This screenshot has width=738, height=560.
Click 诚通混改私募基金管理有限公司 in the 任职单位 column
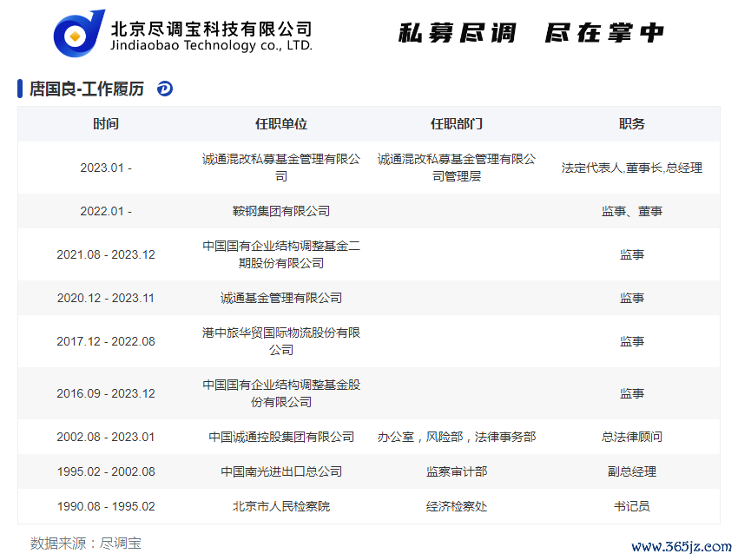[281, 168]
